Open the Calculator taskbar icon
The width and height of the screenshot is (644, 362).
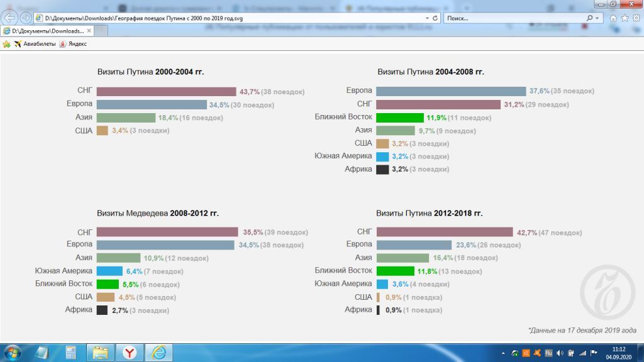(x=71, y=353)
